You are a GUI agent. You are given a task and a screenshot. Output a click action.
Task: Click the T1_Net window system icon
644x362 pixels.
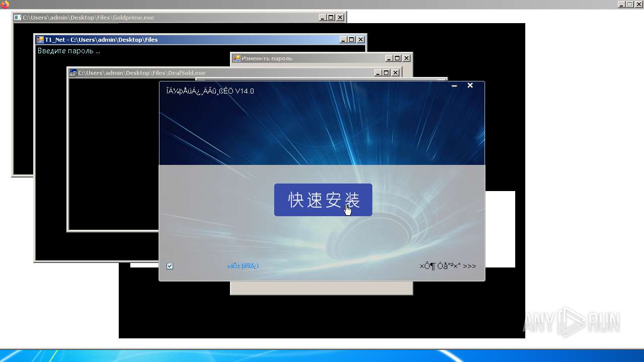click(x=40, y=40)
